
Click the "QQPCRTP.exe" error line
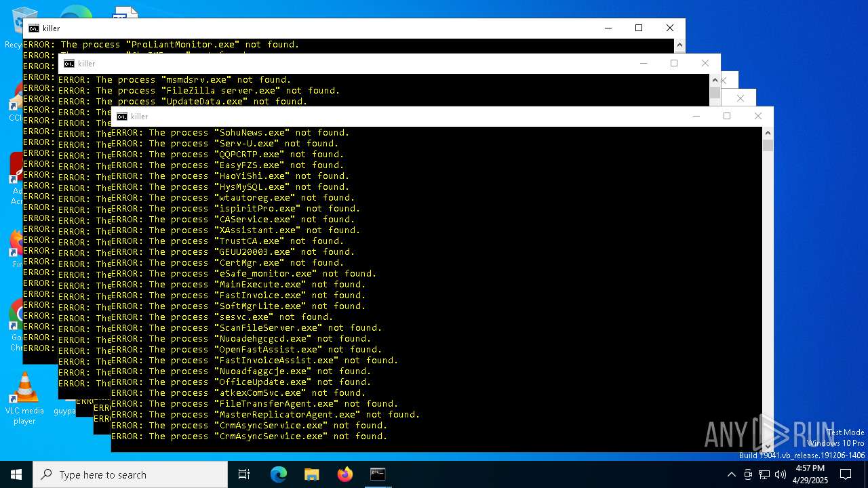point(228,155)
